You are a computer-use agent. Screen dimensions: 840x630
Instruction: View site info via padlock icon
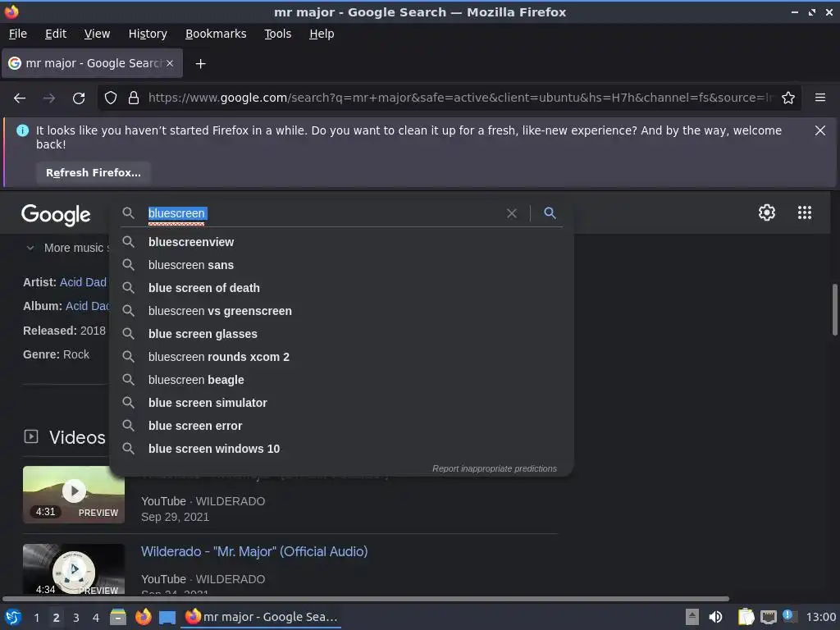134,98
